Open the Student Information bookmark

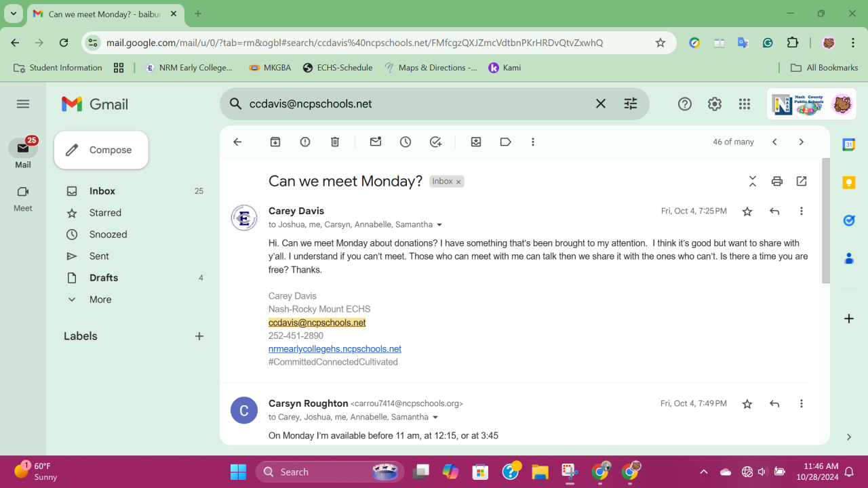pos(58,68)
